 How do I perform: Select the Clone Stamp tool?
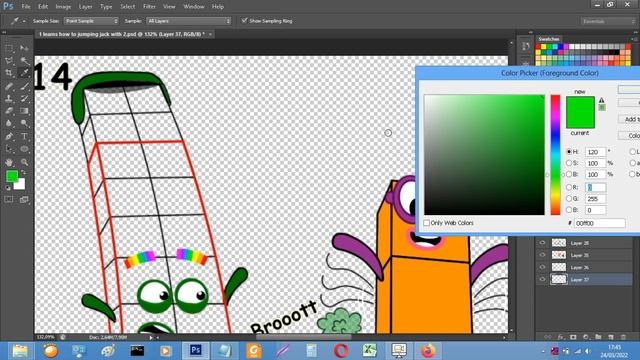pos(9,98)
